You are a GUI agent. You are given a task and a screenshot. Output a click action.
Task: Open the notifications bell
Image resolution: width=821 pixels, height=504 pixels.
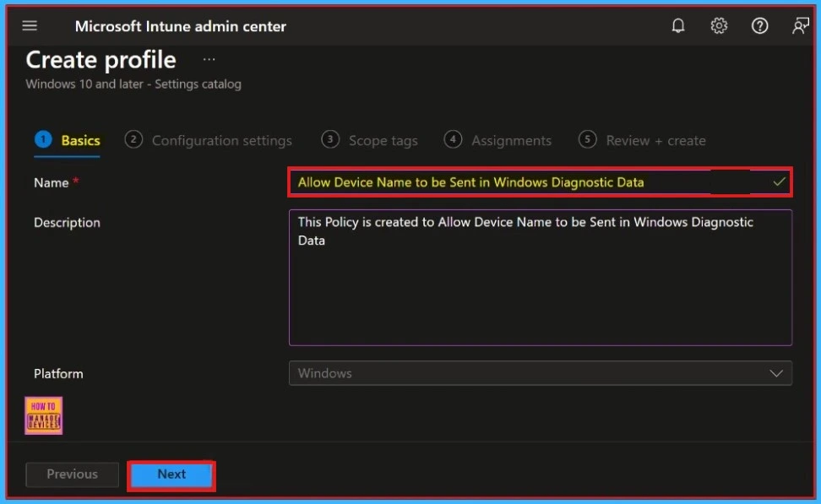pos(678,25)
